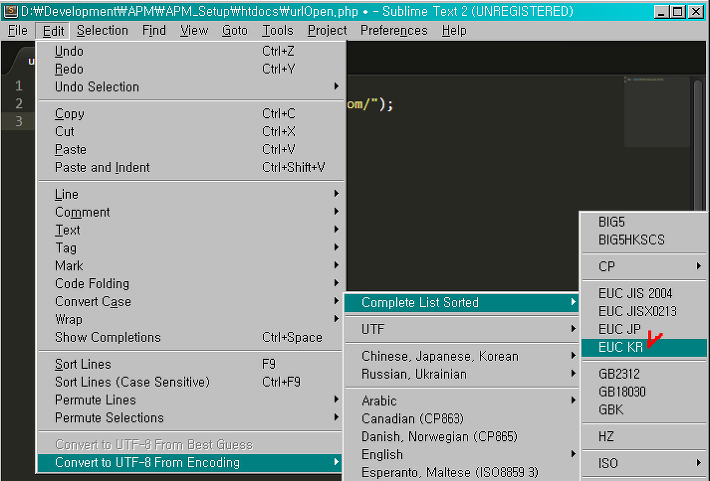Open the Tools menu
710x481 pixels.
[278, 30]
